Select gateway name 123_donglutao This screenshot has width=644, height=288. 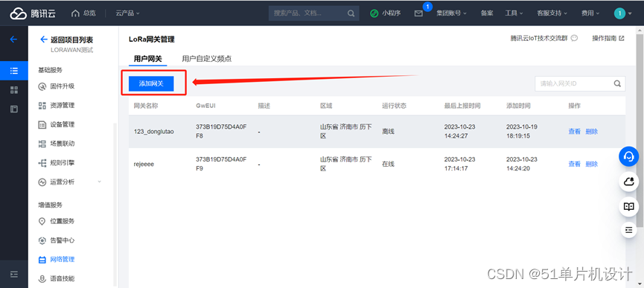[x=154, y=132]
